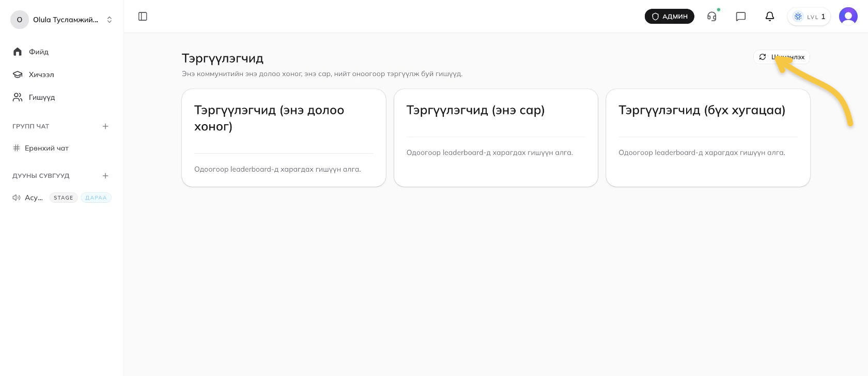Open the support headset icon
Image resolution: width=868 pixels, height=376 pixels.
(712, 17)
